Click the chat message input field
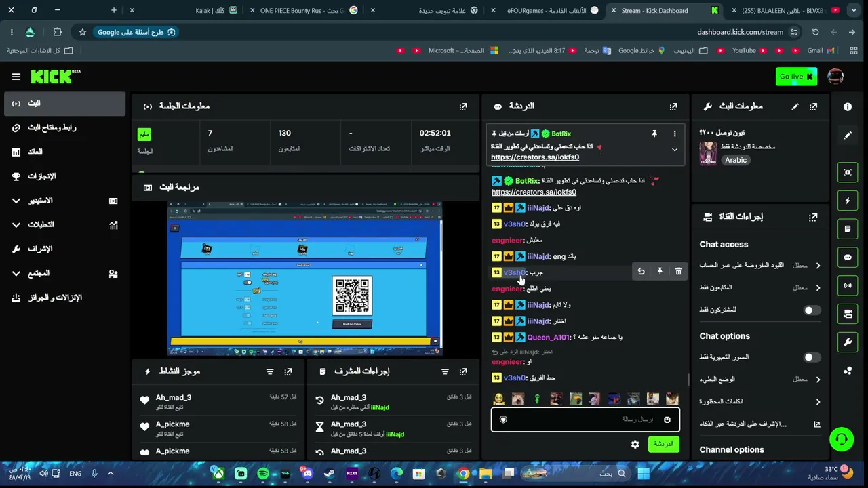 pos(585,420)
